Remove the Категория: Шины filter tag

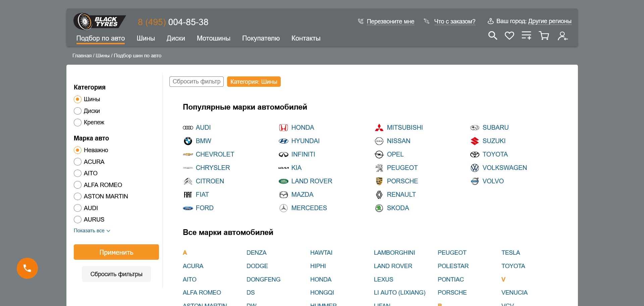(254, 82)
